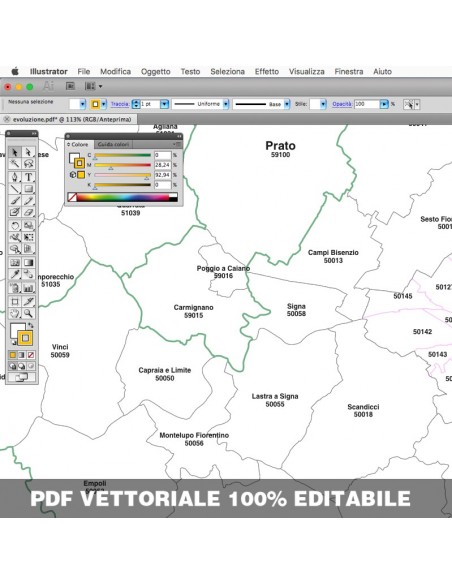Screen dimensions: 452x584
Task: Open the Opacità transparency panel link
Action: pyautogui.click(x=342, y=104)
